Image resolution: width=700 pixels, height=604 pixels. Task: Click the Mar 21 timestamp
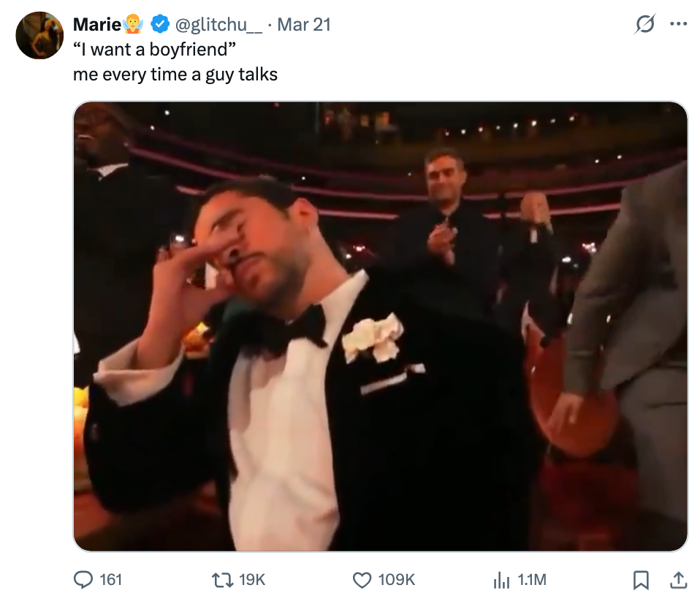tap(304, 25)
